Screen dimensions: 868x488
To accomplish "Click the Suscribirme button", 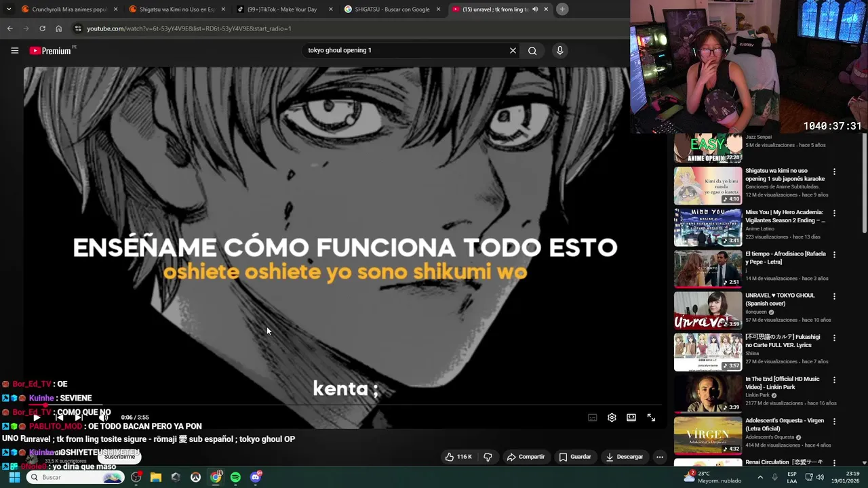I will [x=119, y=457].
